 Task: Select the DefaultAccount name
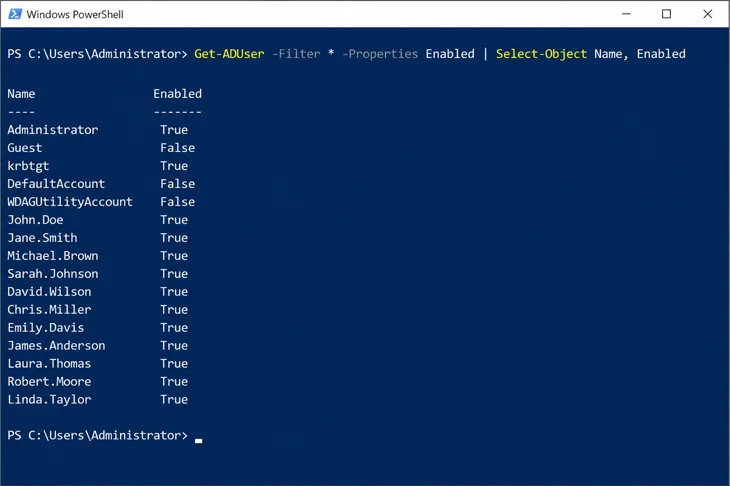[56, 183]
